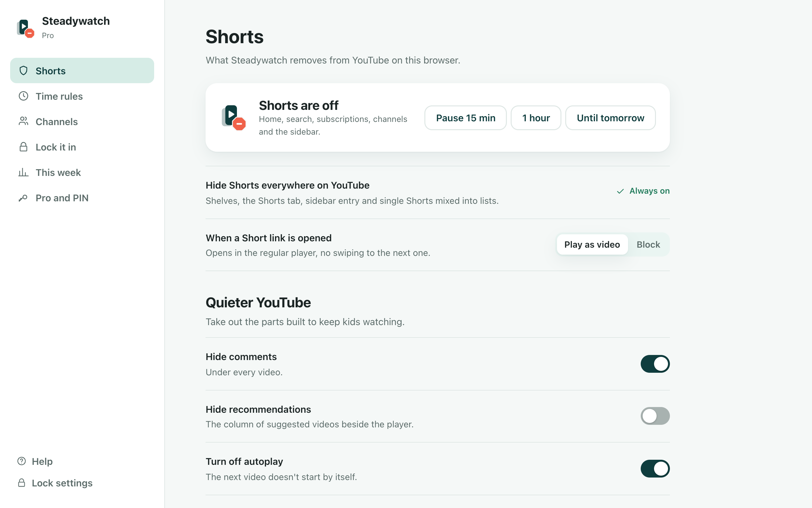
Task: Click the Hide comments label
Action: [241, 357]
